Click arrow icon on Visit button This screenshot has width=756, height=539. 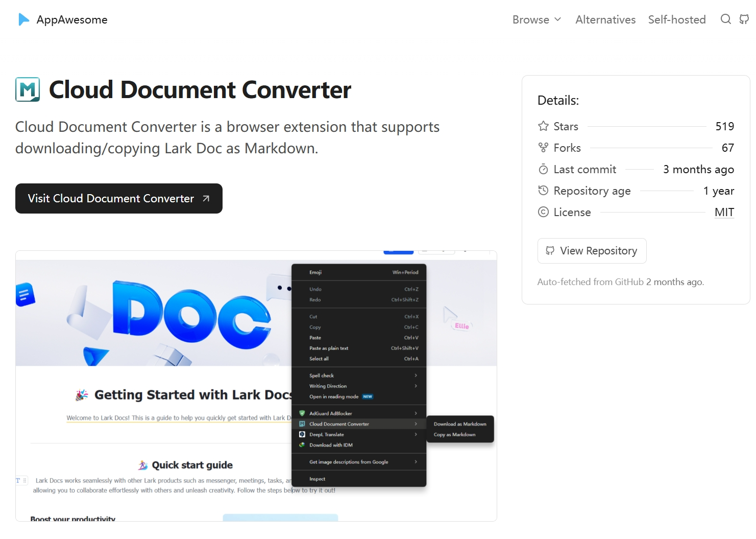click(x=206, y=199)
